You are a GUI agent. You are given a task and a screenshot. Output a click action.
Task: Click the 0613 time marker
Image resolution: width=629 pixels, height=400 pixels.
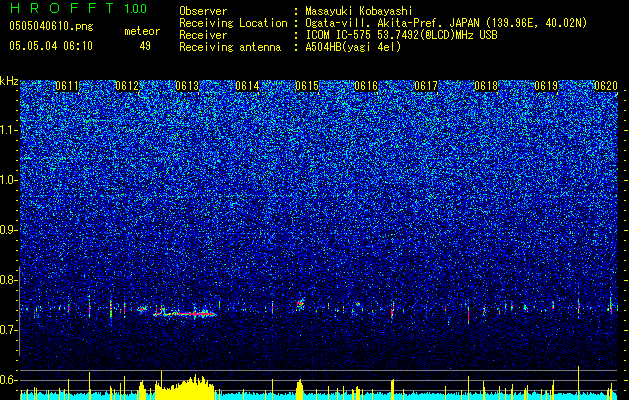[187, 86]
